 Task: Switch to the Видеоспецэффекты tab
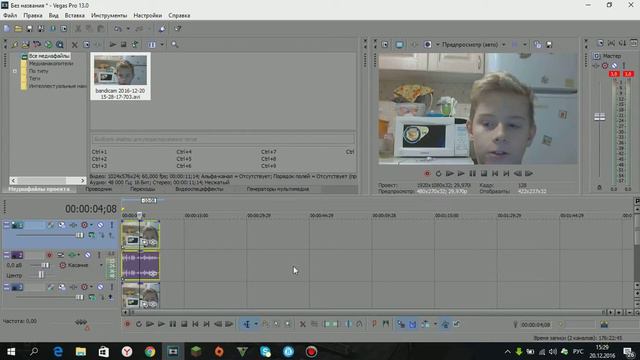[x=199, y=189]
